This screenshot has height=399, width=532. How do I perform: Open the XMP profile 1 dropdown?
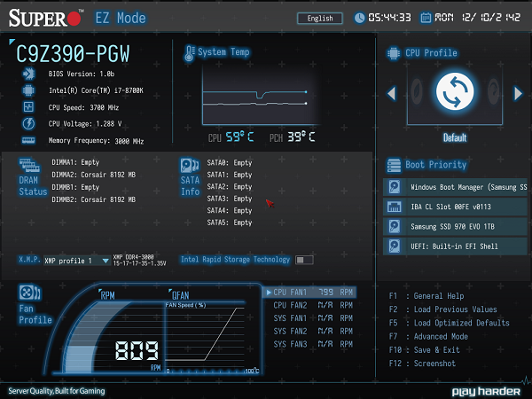[77, 261]
